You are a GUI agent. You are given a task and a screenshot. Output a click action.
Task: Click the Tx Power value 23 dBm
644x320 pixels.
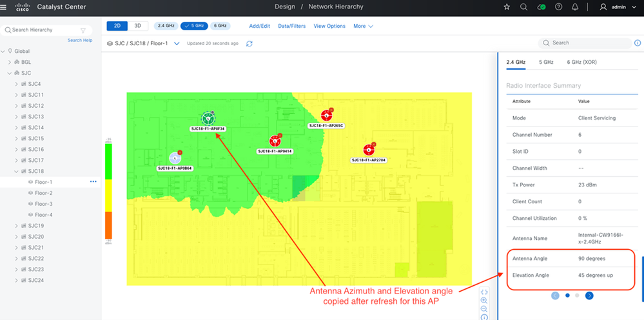coord(588,185)
